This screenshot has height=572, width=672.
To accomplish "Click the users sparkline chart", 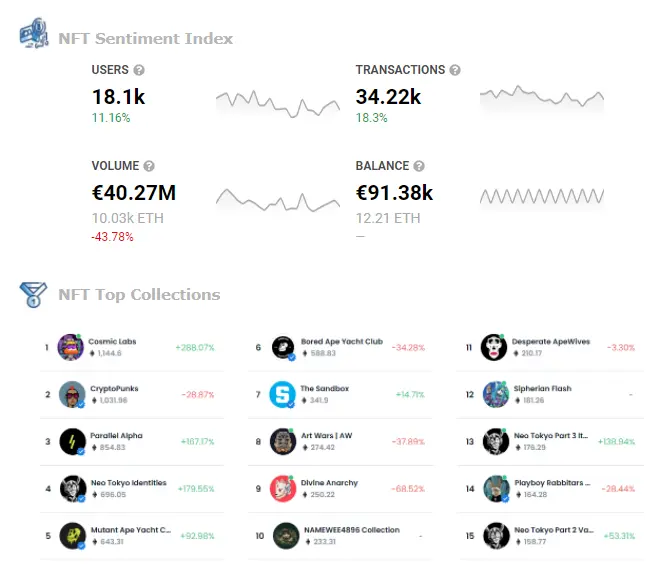I will 278,104.
